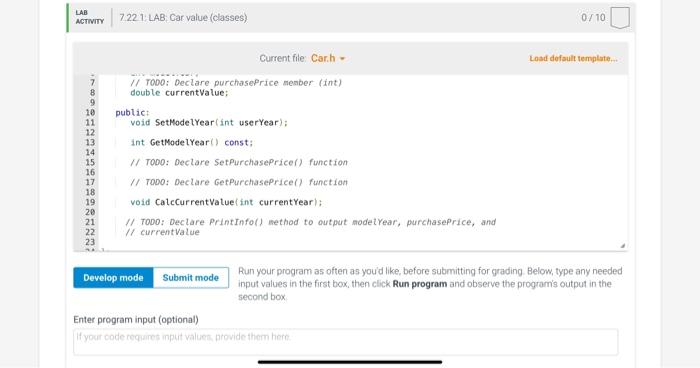This screenshot has height=368, width=700.
Task: Click the CalcCurrentValue declaration line
Action: (226, 202)
